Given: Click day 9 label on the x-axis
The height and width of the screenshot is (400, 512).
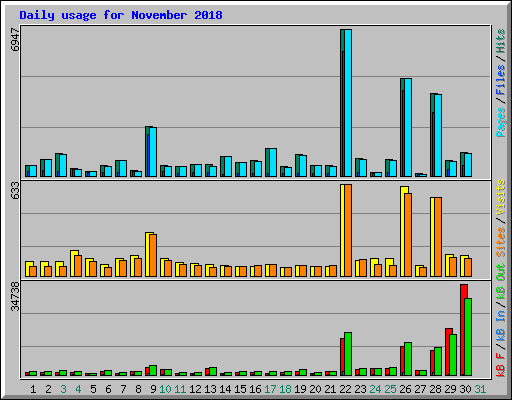Looking at the screenshot, I should tap(153, 389).
